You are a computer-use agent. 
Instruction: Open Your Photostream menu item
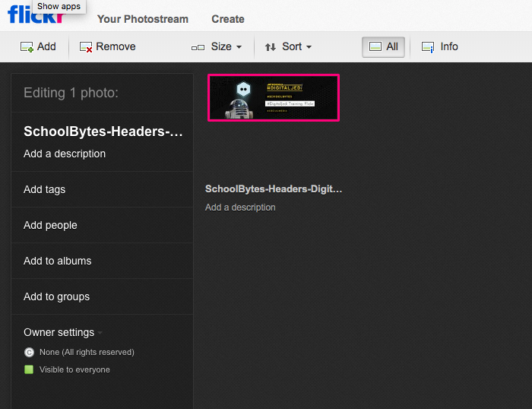143,19
